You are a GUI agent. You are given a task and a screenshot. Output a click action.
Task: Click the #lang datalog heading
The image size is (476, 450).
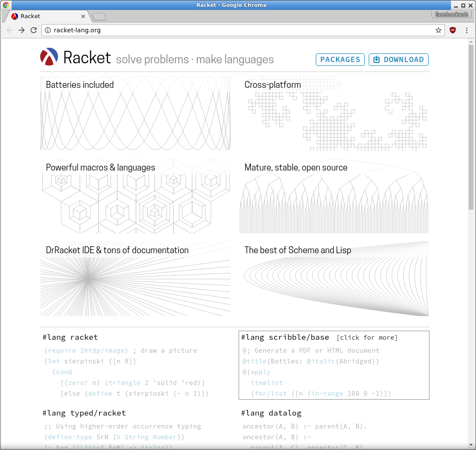(271, 413)
